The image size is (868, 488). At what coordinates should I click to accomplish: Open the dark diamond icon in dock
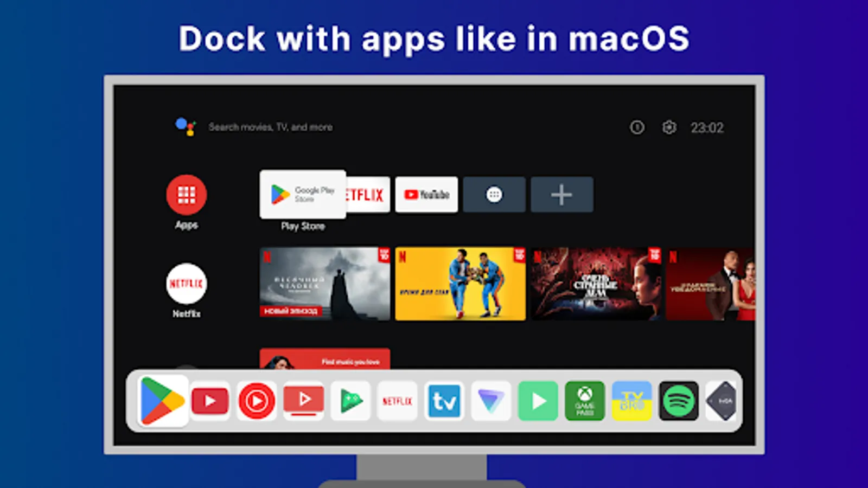[x=722, y=401]
